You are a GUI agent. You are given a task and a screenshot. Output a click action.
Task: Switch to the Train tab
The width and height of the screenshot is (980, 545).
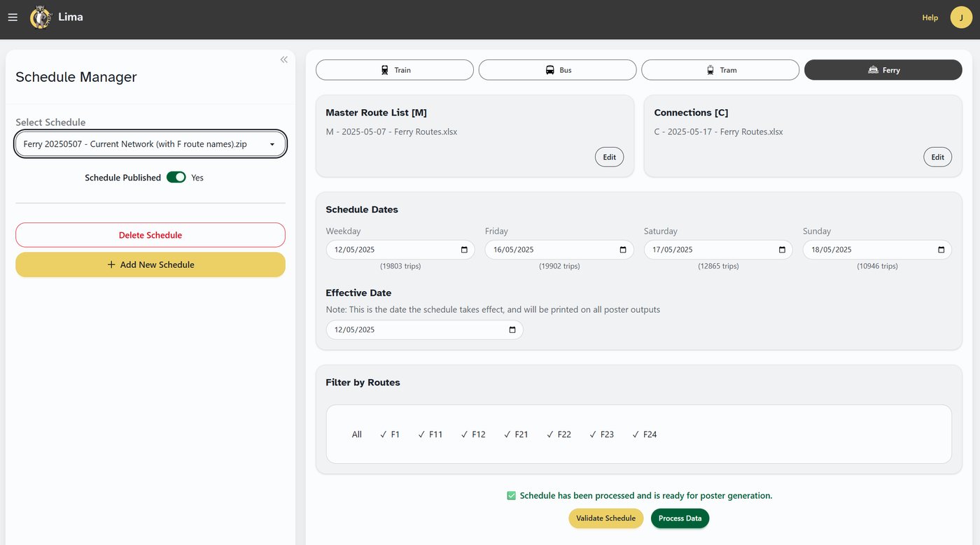click(x=395, y=70)
